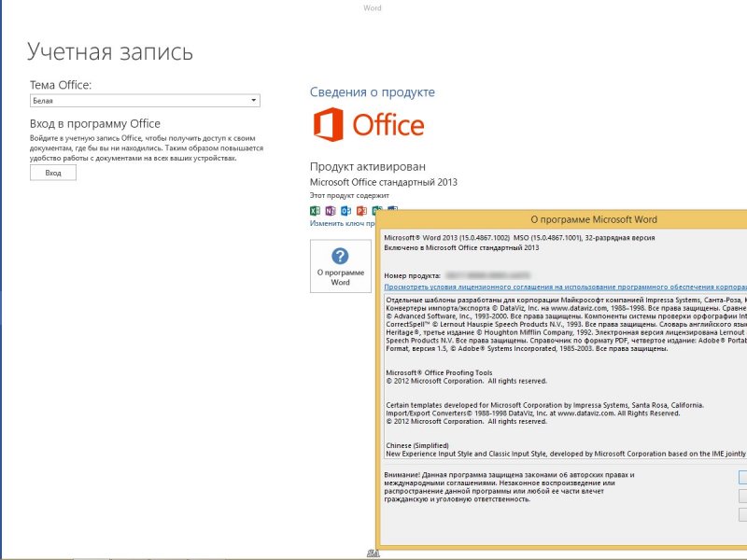Image resolution: width=747 pixels, height=560 pixels.
Task: Click the Номер продукта label
Action: point(412,275)
